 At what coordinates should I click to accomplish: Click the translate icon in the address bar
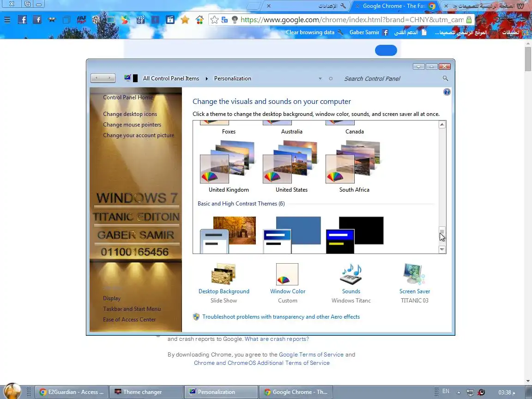(x=224, y=20)
